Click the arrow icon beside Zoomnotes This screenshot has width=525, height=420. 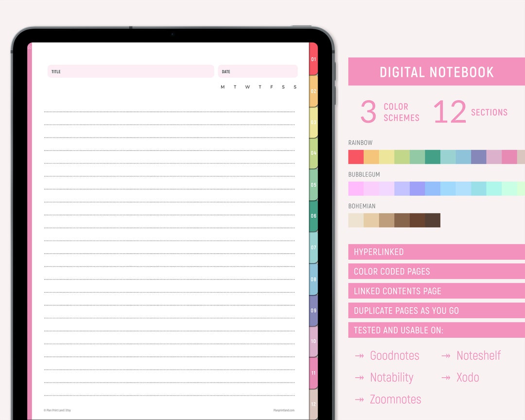[360, 399]
